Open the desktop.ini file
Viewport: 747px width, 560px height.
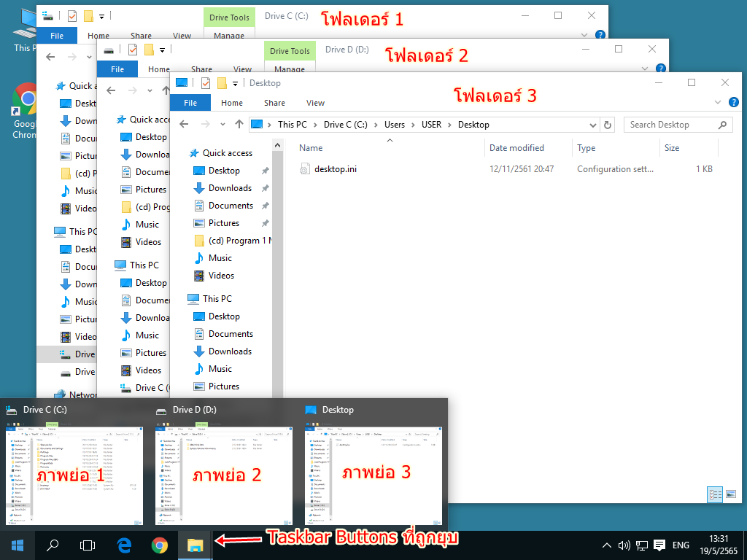(335, 169)
